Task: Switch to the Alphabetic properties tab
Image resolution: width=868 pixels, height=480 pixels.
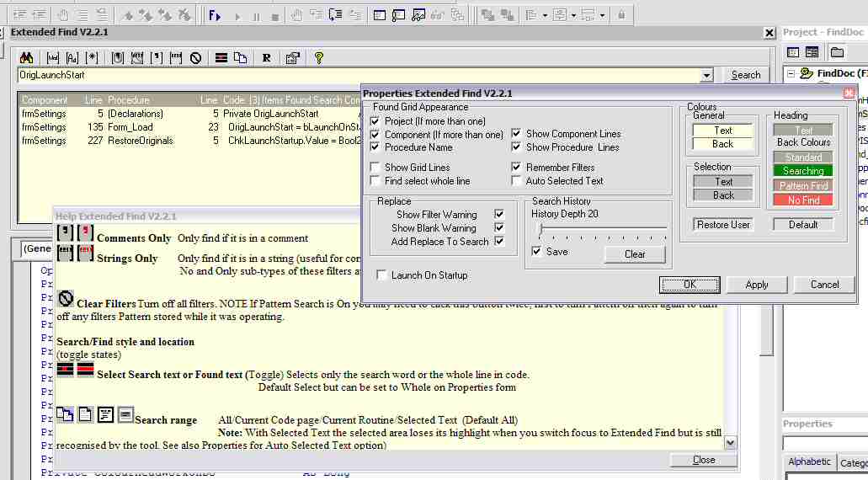Action: click(809, 462)
